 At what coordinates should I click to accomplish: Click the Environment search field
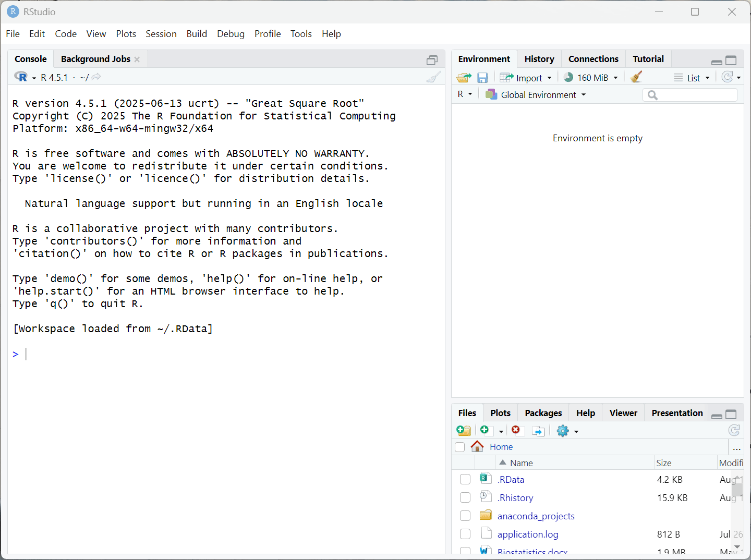click(x=691, y=95)
